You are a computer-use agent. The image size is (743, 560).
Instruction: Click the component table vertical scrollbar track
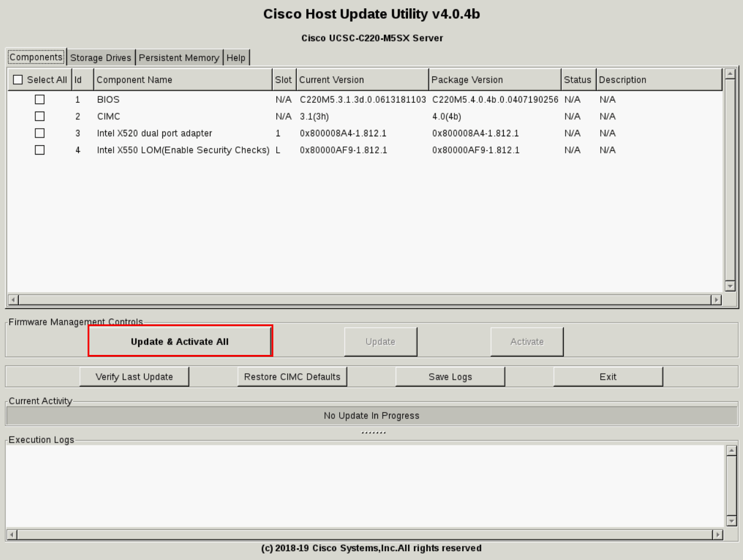[x=730, y=180]
